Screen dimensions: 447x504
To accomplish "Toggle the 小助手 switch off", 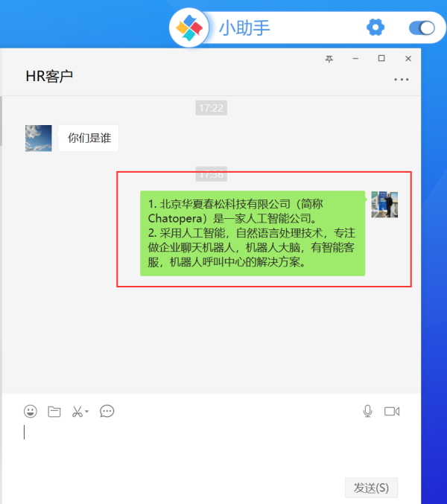I will tap(422, 28).
